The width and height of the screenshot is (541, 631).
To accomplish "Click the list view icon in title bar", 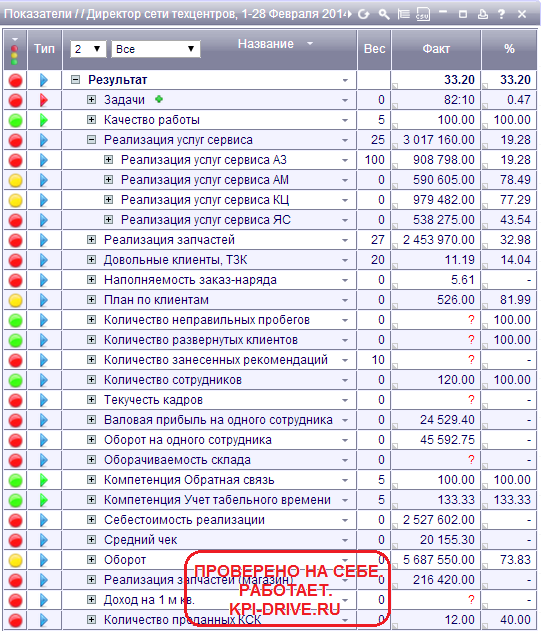I will [x=403, y=14].
